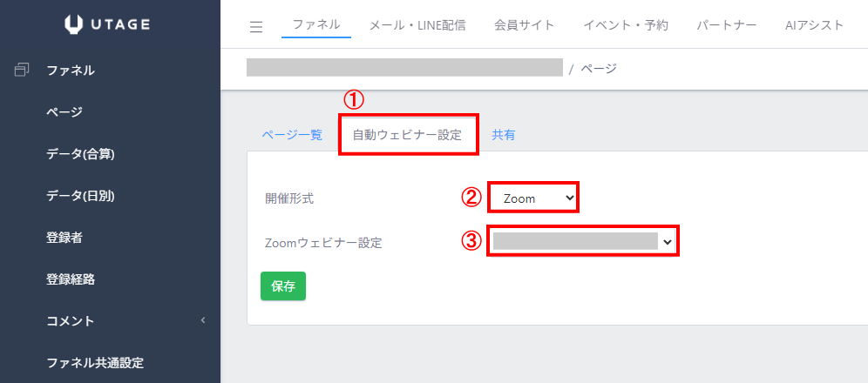
Task: Open the Zoomウェビナー設定 dropdown
Action: (x=584, y=242)
